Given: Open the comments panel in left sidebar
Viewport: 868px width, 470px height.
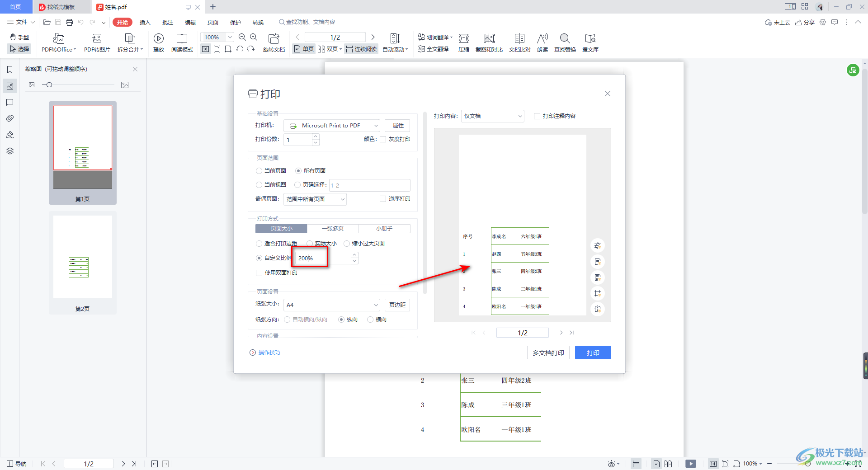Looking at the screenshot, I should tap(9, 102).
